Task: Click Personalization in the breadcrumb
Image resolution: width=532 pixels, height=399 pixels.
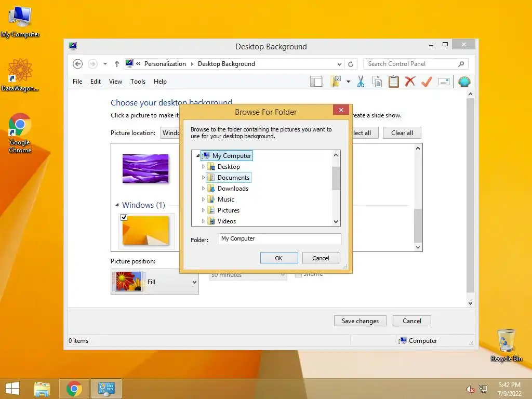Action: [165, 64]
